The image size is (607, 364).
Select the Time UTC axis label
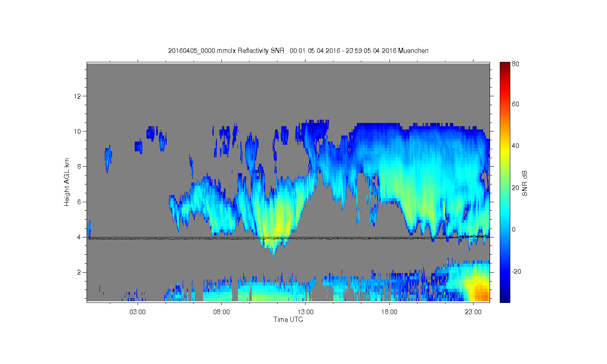coord(288,320)
